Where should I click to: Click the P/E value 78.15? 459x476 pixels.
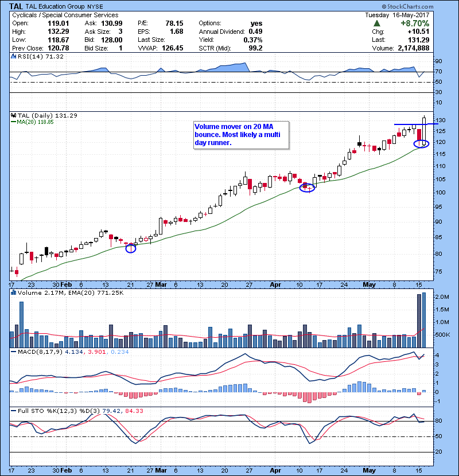click(174, 24)
